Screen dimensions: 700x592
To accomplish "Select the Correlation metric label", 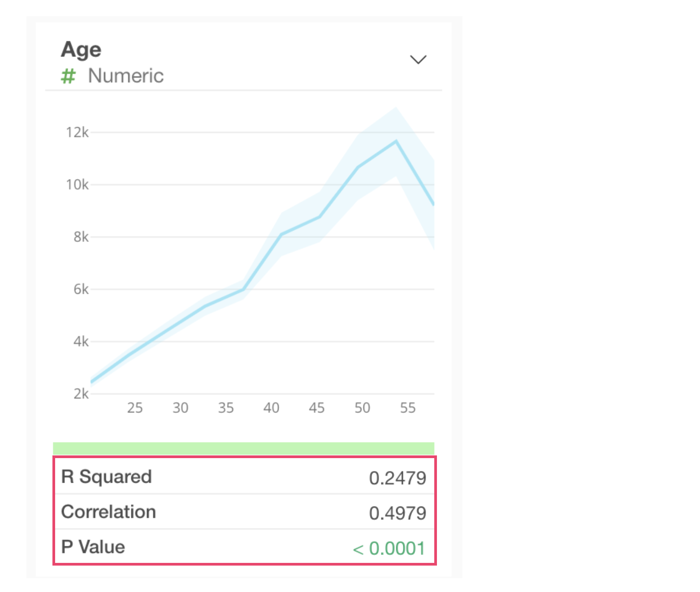I will point(108,512).
